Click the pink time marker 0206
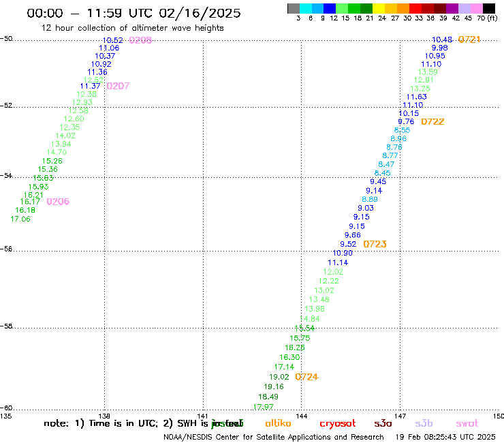 58,201
